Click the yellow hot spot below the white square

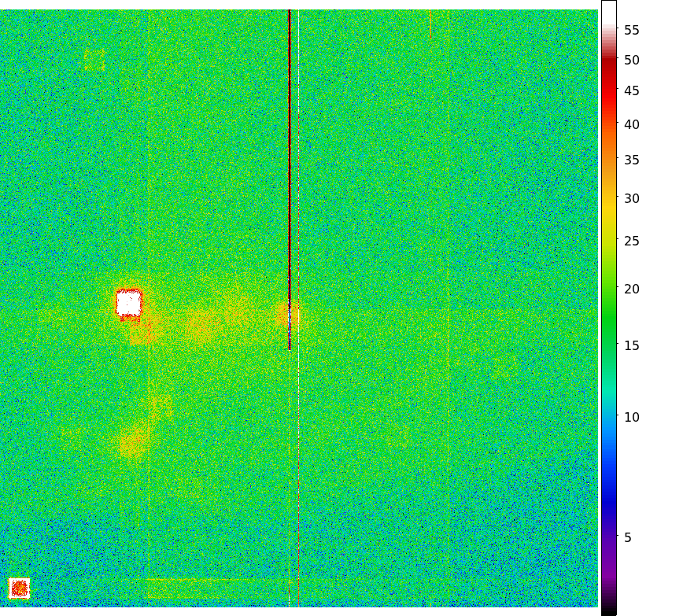click(131, 443)
